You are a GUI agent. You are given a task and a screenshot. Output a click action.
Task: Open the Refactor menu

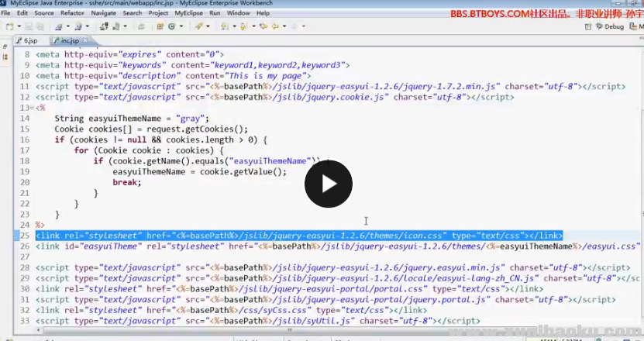pyautogui.click(x=72, y=13)
